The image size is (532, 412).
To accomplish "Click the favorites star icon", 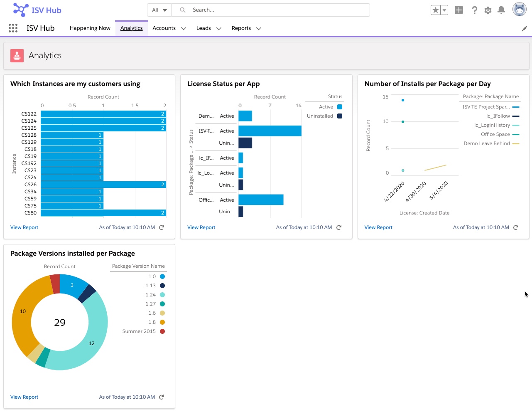I will 435,10.
